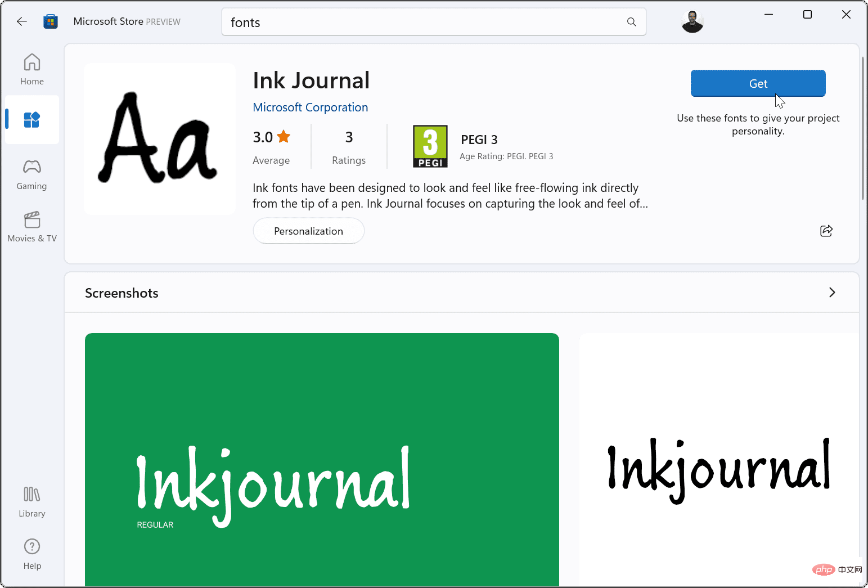Click the search magnifier icon
Screen dimensions: 868x588
click(x=631, y=22)
